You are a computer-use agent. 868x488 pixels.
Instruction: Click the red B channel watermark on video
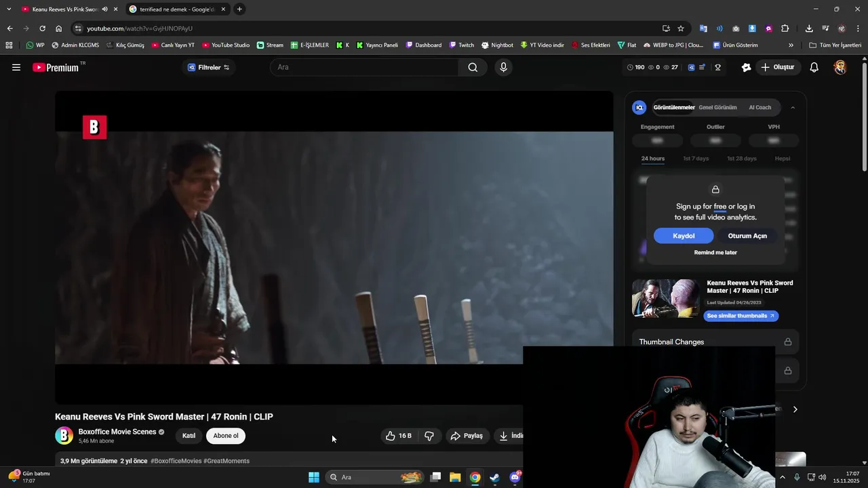click(x=94, y=127)
